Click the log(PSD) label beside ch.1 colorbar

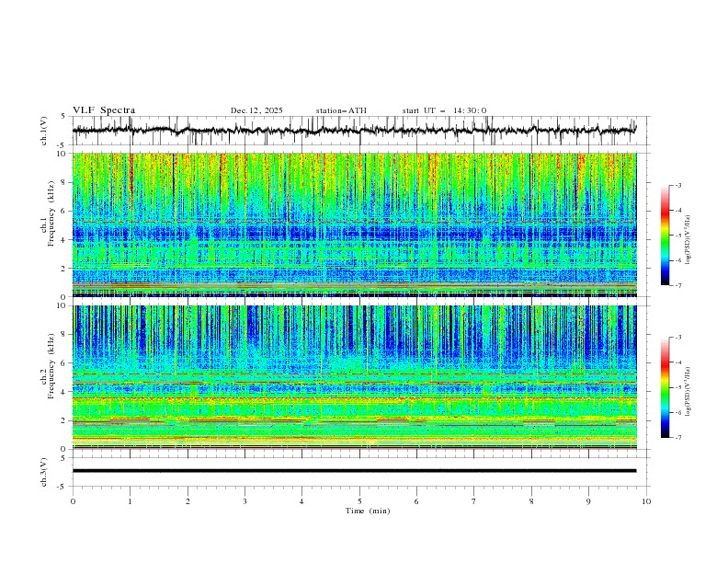click(688, 240)
